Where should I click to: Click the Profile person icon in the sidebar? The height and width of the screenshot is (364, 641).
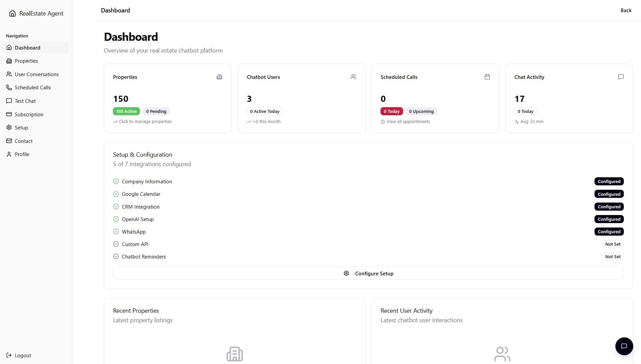pos(9,154)
